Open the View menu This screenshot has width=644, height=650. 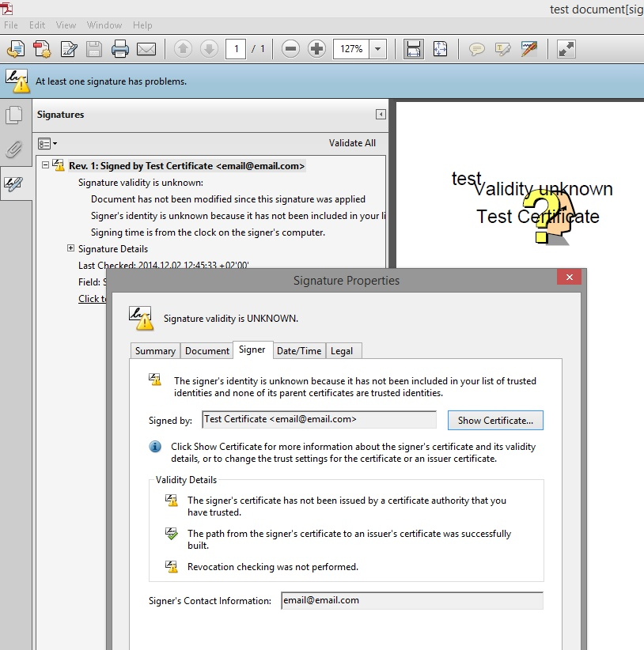[66, 25]
